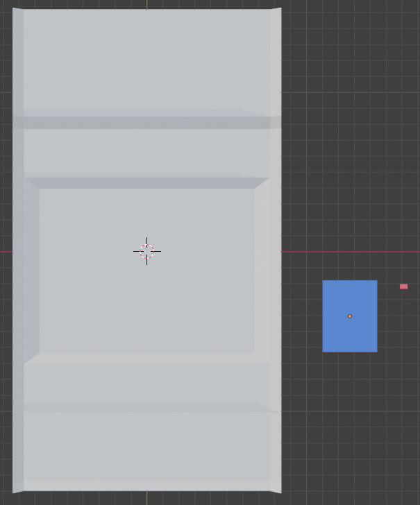Click empty grid area above the blue rectangle
420x505 pixels.
pyautogui.click(x=350, y=173)
